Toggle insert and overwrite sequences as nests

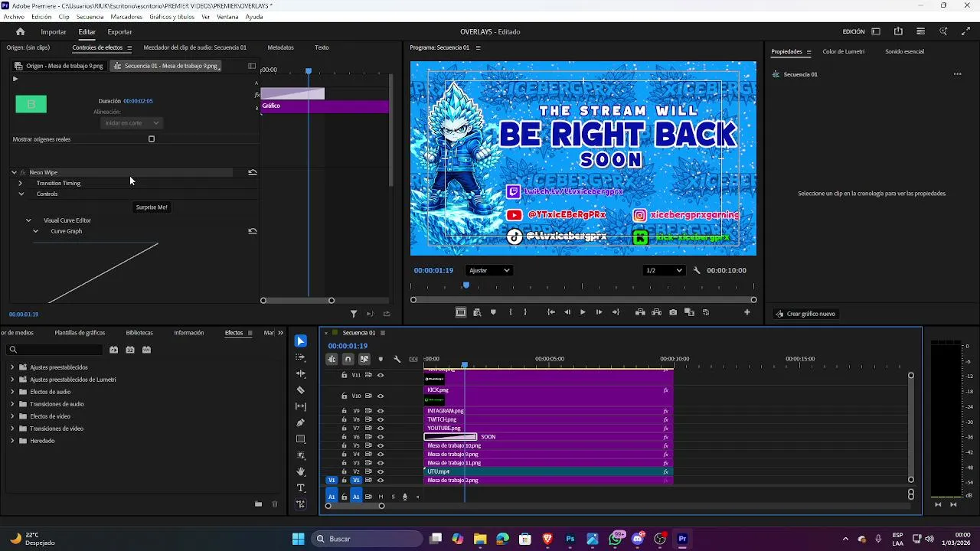tap(332, 359)
